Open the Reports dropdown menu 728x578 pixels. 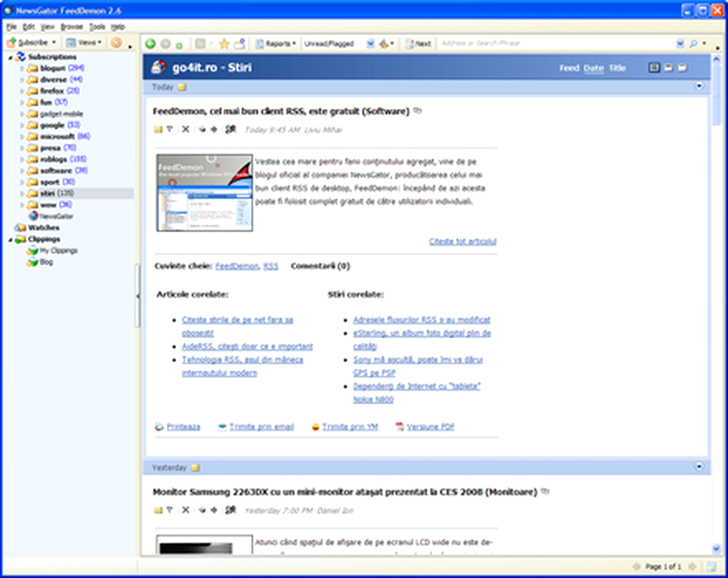point(277,44)
